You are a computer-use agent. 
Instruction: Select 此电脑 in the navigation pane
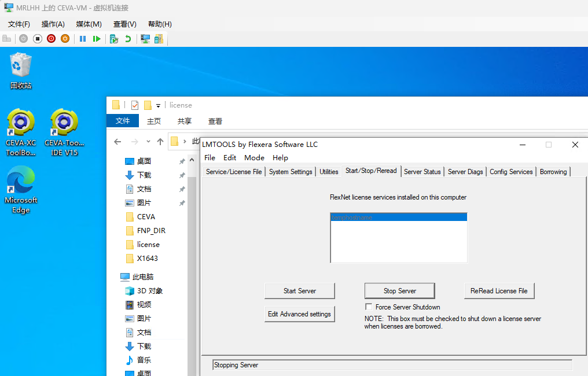142,277
